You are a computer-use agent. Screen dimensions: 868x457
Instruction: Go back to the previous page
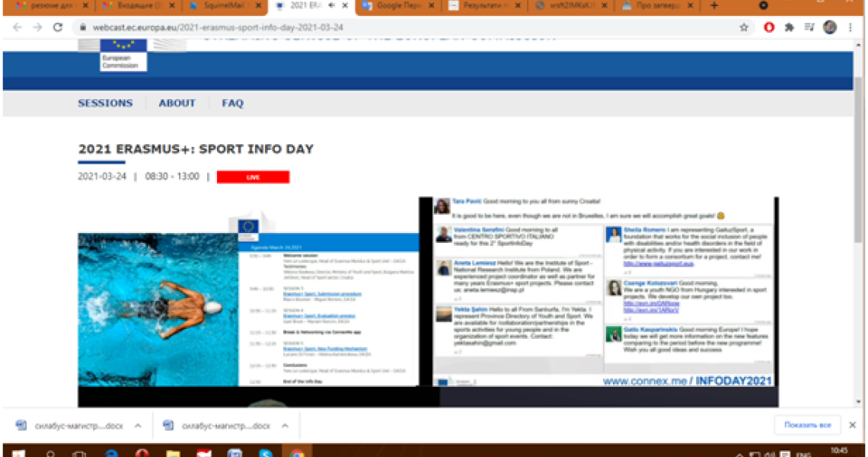point(18,27)
